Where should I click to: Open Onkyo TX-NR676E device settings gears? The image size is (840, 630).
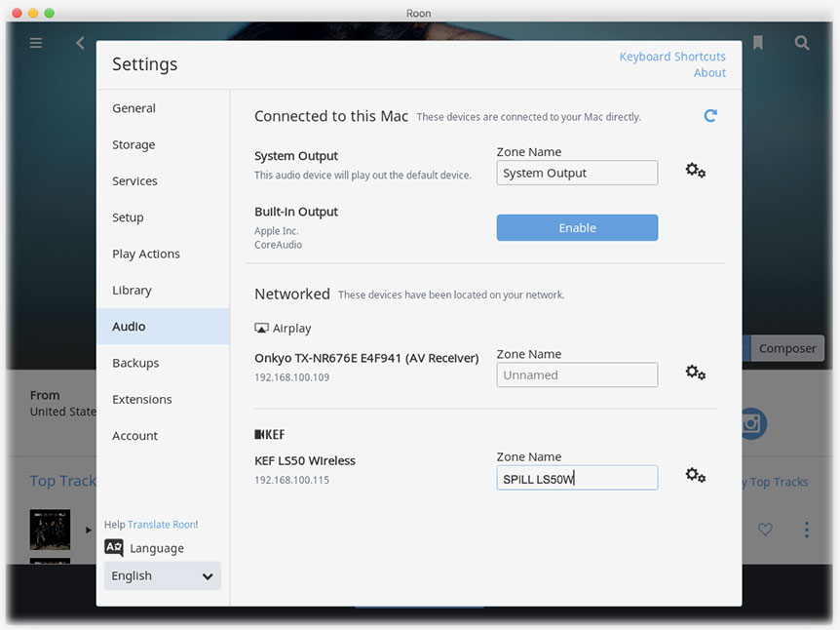click(696, 373)
